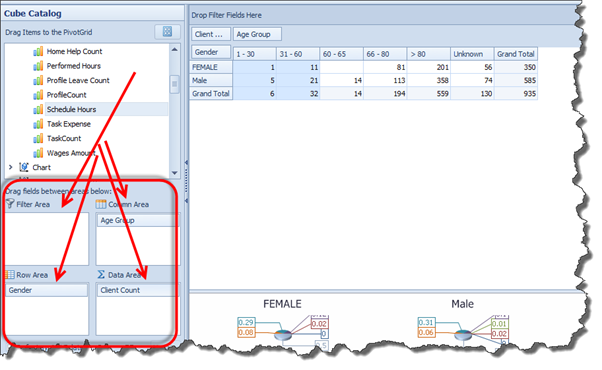Viewport: 602px width, 370px height.
Task: Select Wages Amount in catalog list
Action: click(71, 153)
